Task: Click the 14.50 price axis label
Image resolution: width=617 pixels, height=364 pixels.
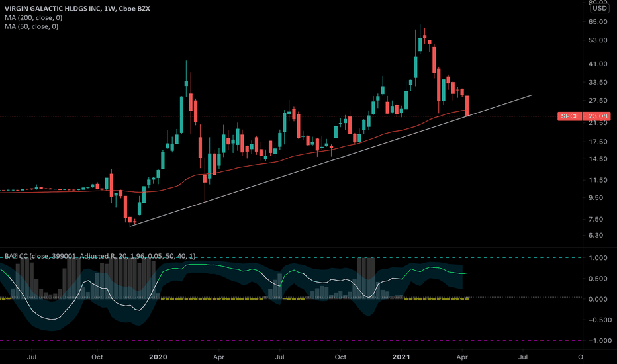Action: [598, 159]
